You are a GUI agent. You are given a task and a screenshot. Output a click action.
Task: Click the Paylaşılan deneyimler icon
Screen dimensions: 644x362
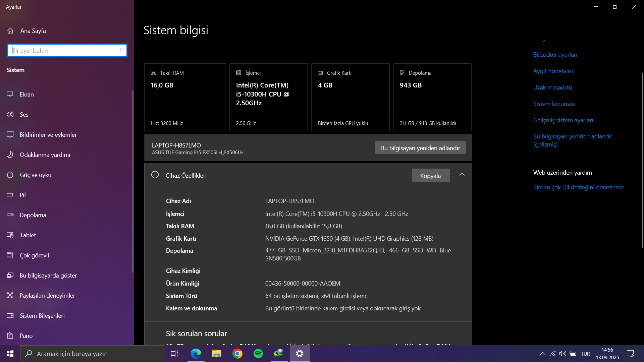point(10,295)
